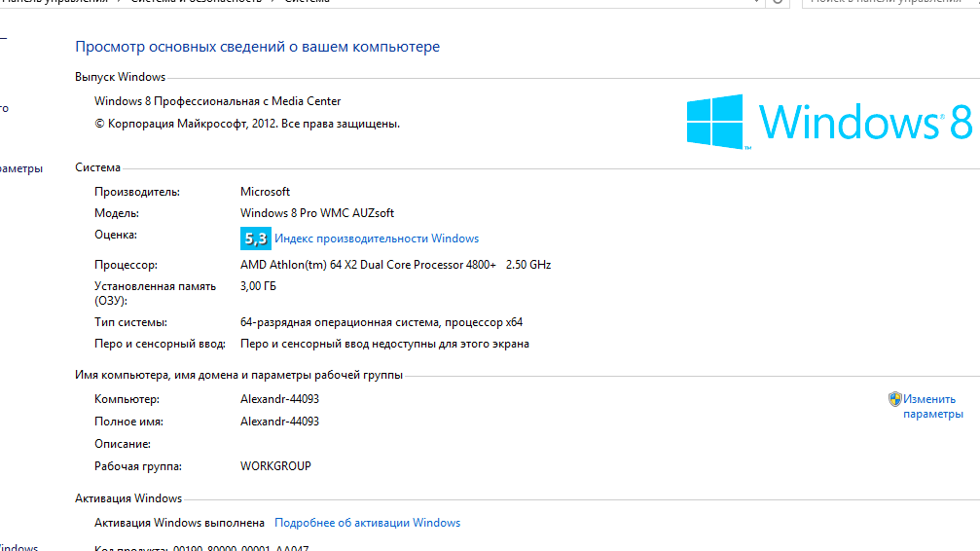Click the Имя компьютера, имя домена section header
The height and width of the screenshot is (551, 980).
coord(238,375)
